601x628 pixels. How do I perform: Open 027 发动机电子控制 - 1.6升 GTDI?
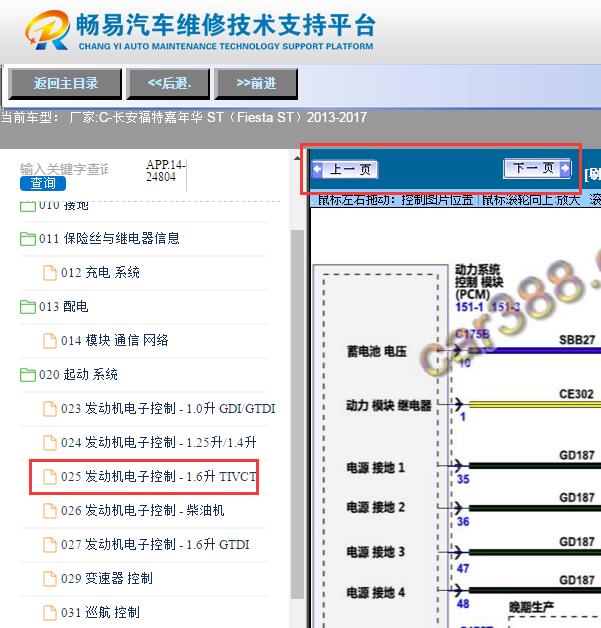[x=155, y=545]
